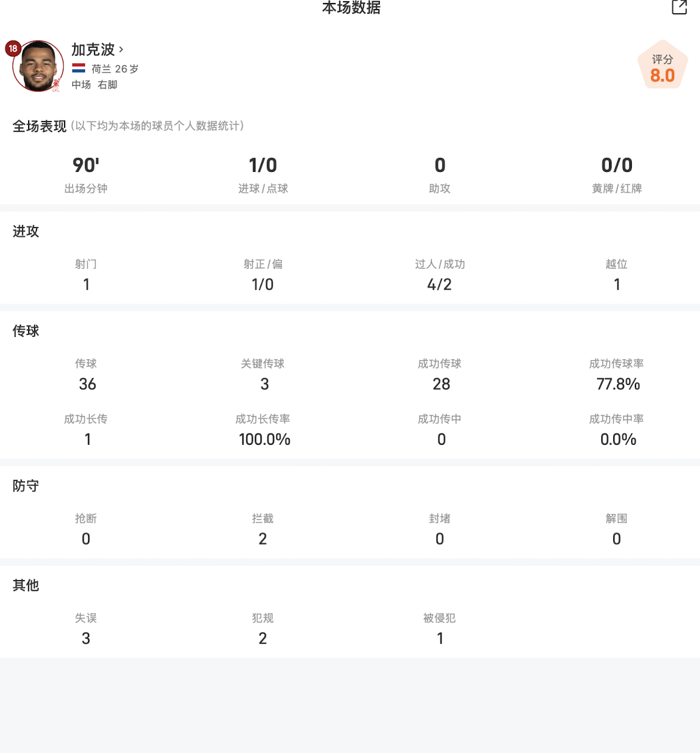Click the 8.0 rating badge

662,66
